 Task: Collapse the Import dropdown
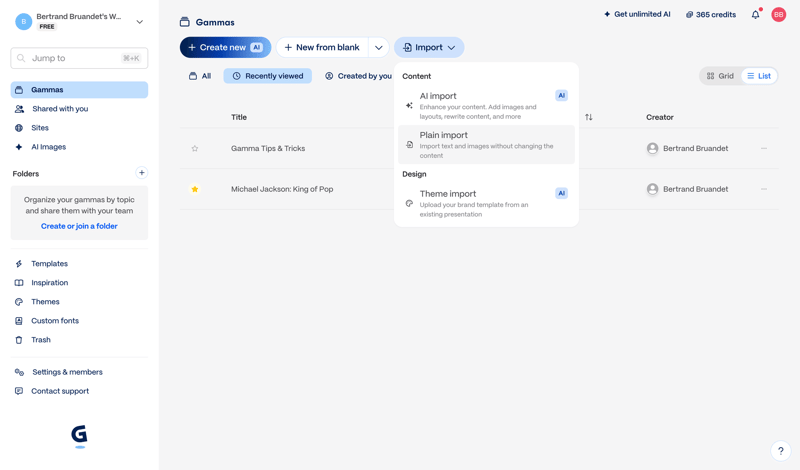coord(429,47)
